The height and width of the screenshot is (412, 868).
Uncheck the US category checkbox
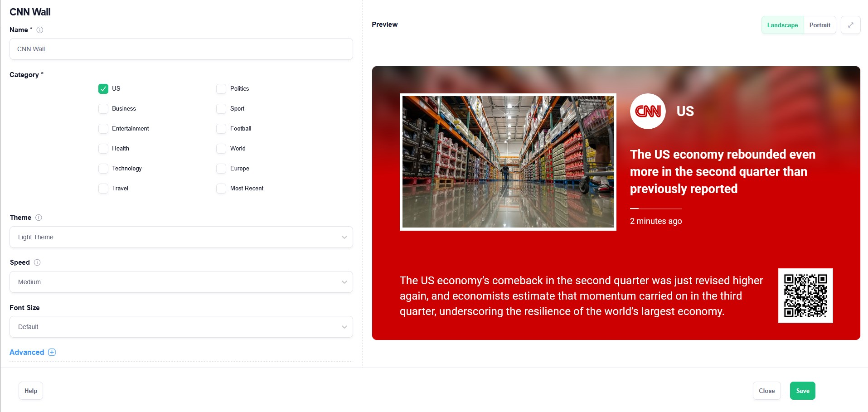[103, 89]
